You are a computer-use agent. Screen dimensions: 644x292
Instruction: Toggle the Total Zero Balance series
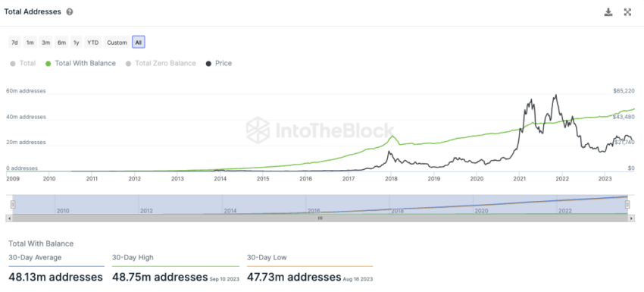pyautogui.click(x=161, y=64)
